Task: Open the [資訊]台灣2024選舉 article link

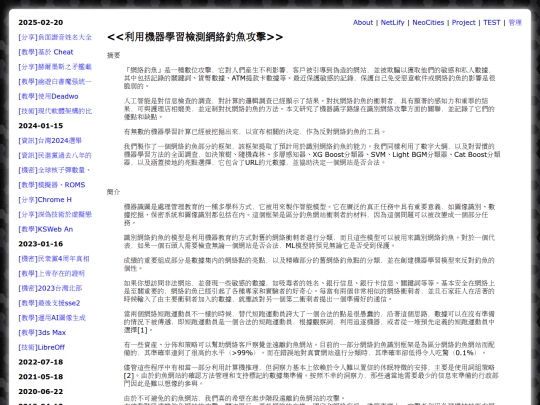Action: (50, 141)
